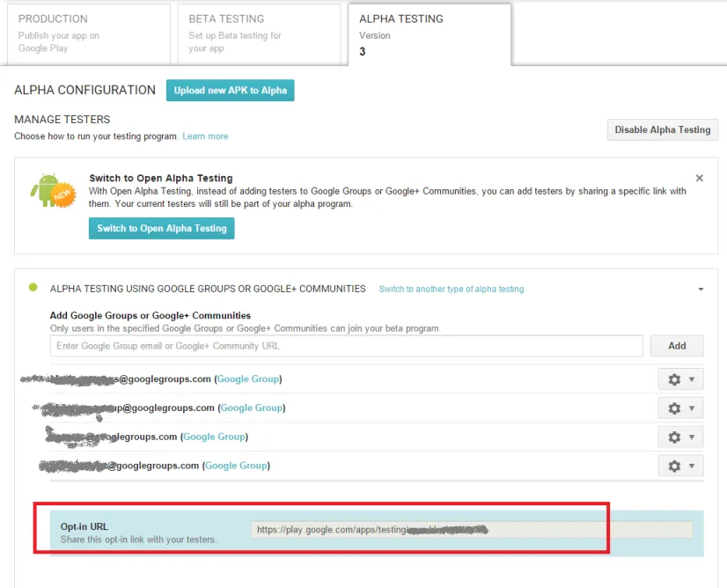Click the Opt-in URL label

coord(84,526)
